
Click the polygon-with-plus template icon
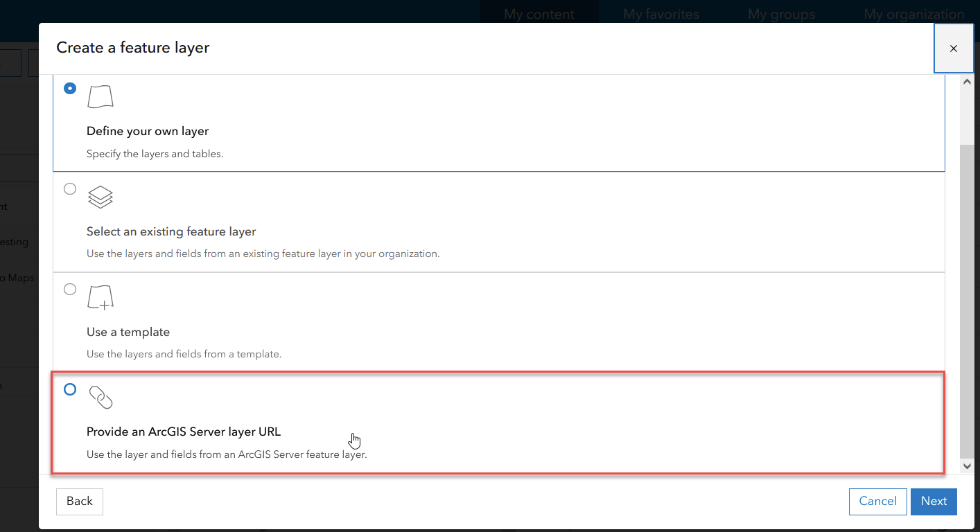coord(100,296)
